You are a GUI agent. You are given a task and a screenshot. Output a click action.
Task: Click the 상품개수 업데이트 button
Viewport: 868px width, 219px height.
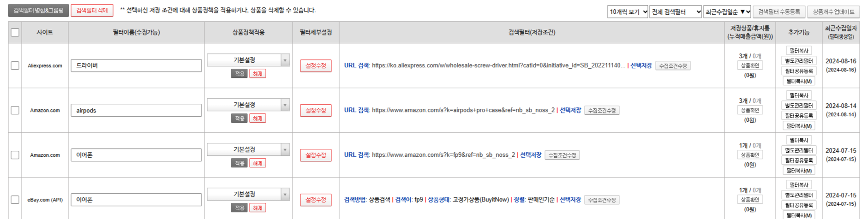pyautogui.click(x=833, y=12)
